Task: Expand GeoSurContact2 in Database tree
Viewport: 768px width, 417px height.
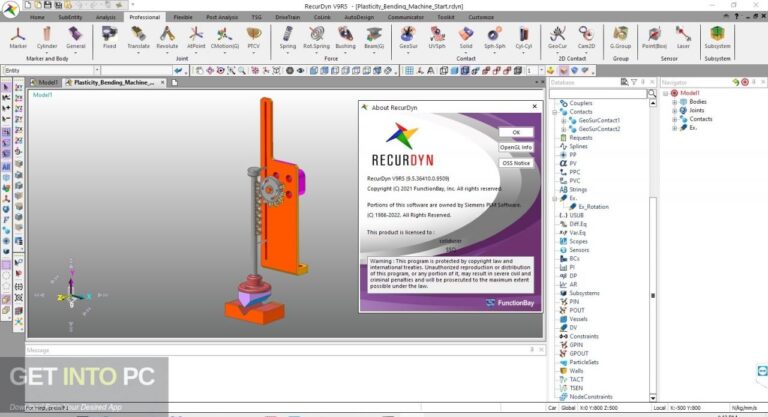Action: [564, 129]
